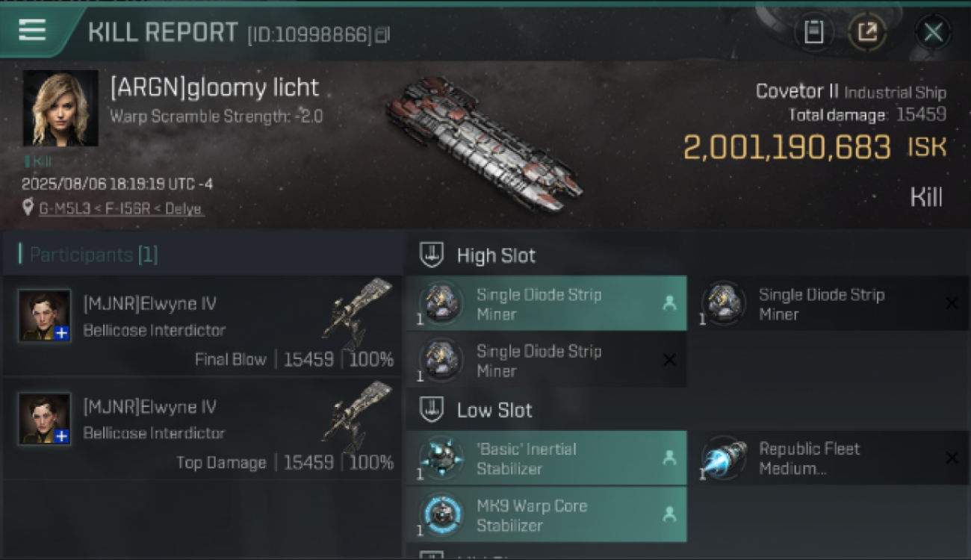Image resolution: width=971 pixels, height=560 pixels.
Task: Click X mark on Republic Fleet Medium
Action: pyautogui.click(x=952, y=458)
